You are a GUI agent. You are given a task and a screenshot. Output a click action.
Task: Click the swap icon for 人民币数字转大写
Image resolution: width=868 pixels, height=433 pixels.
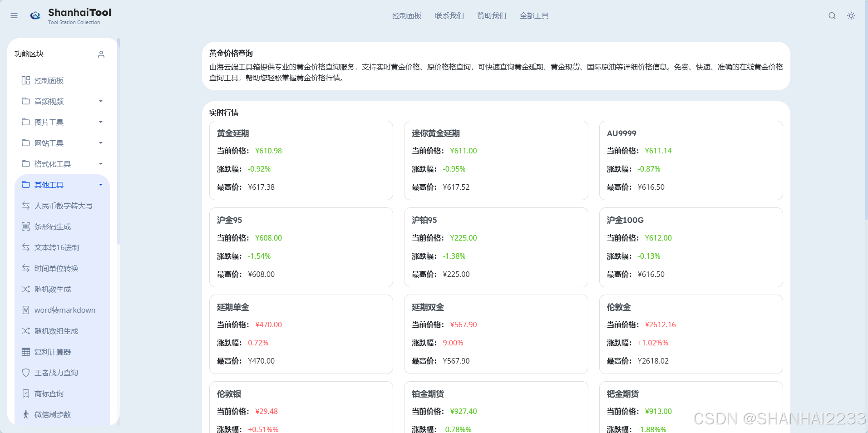26,206
